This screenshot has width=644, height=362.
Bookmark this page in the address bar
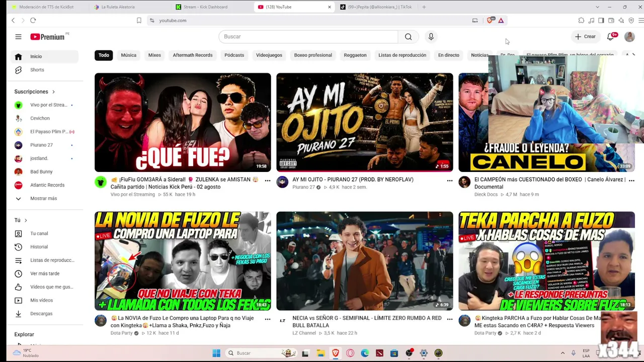(139, 21)
